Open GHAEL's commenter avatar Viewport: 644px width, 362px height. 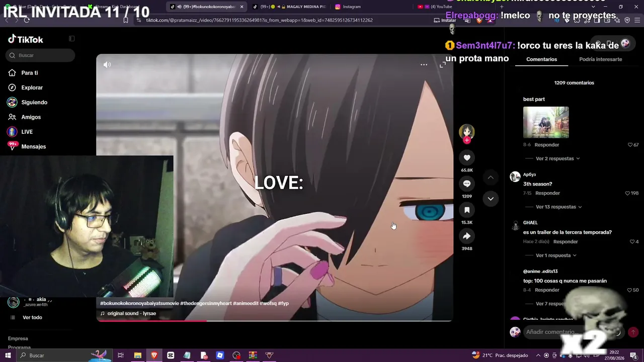coord(515,225)
